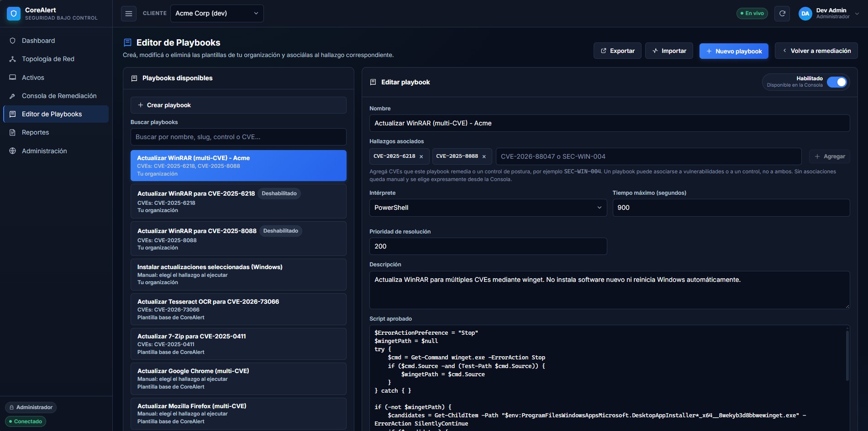Select Actualizar Google Chrome (multi-CVE)
This screenshot has width=868, height=431.
pos(238,379)
